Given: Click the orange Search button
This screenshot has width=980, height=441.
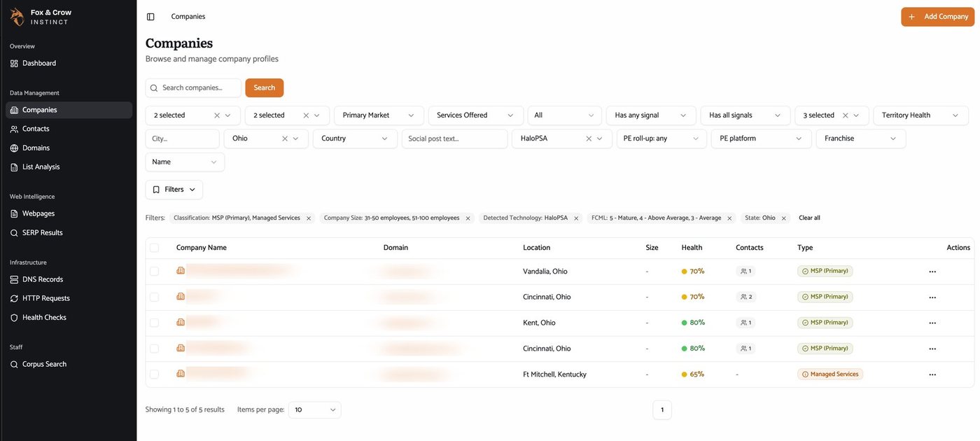Looking at the screenshot, I should [x=264, y=87].
